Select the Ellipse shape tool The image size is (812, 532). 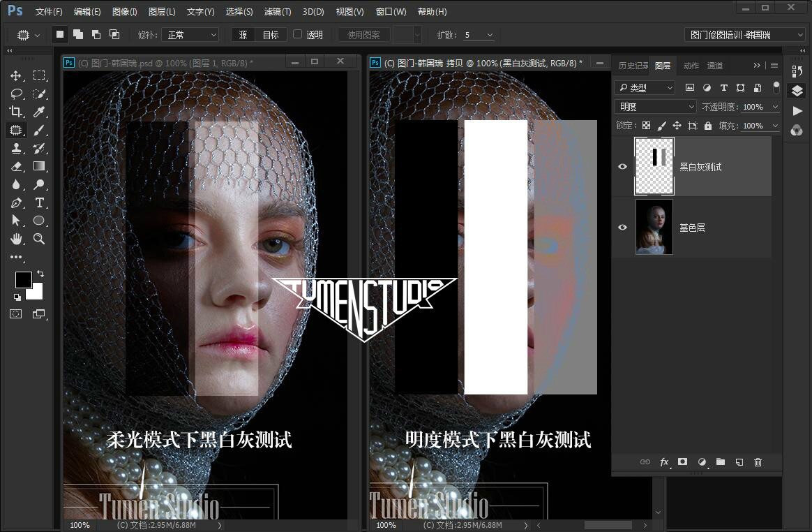pyautogui.click(x=39, y=221)
